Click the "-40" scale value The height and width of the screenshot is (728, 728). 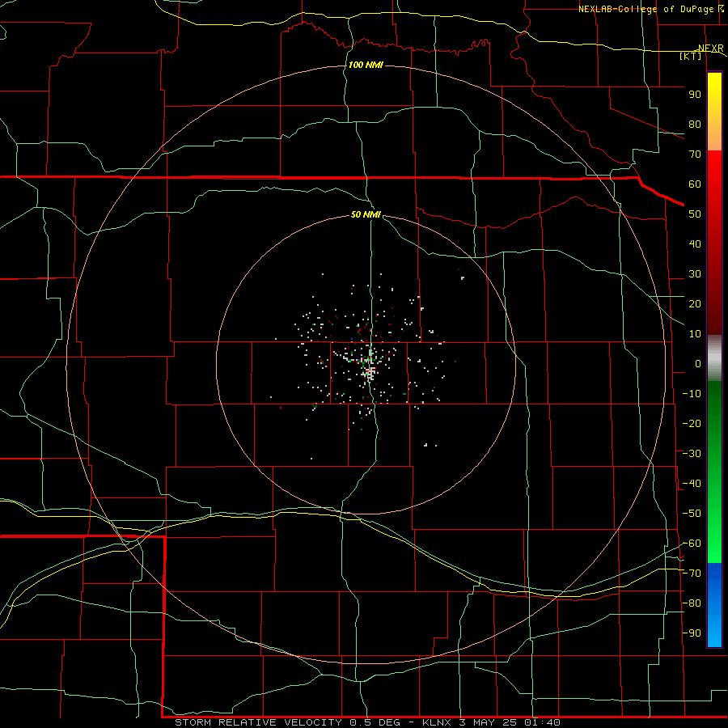tap(692, 484)
